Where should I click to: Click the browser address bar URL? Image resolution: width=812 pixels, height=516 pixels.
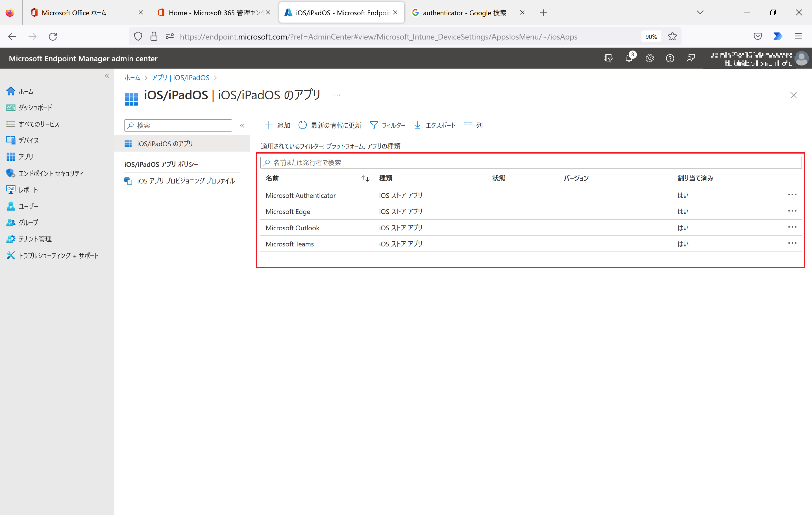[378, 37]
